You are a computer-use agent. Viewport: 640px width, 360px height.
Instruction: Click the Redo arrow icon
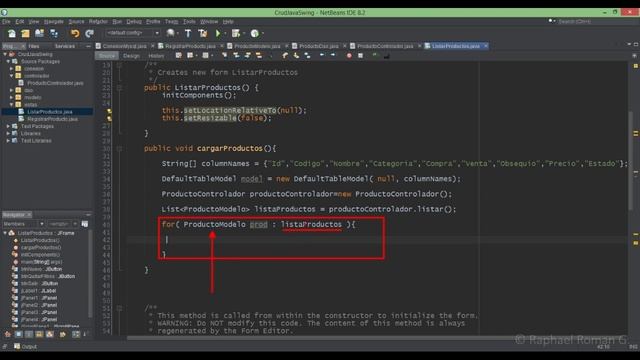pos(89,33)
